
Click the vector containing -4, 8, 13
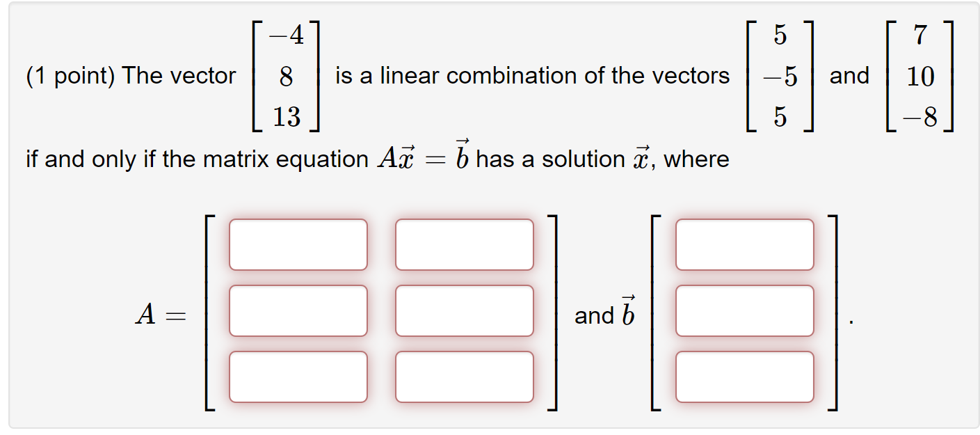284,75
